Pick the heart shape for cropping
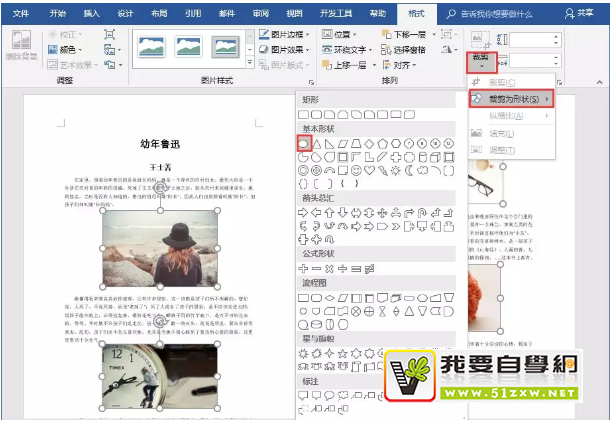Screen dimensions: 613x423 click(370, 170)
